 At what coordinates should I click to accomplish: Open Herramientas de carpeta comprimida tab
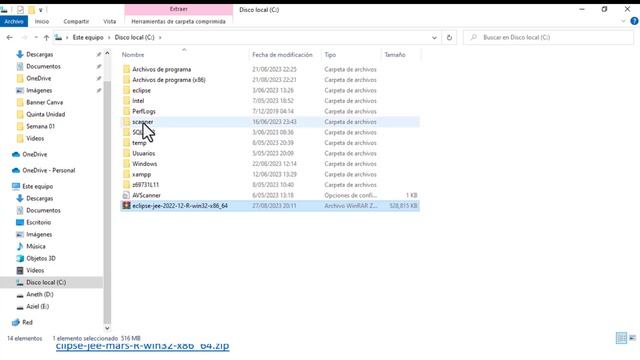[x=178, y=21]
